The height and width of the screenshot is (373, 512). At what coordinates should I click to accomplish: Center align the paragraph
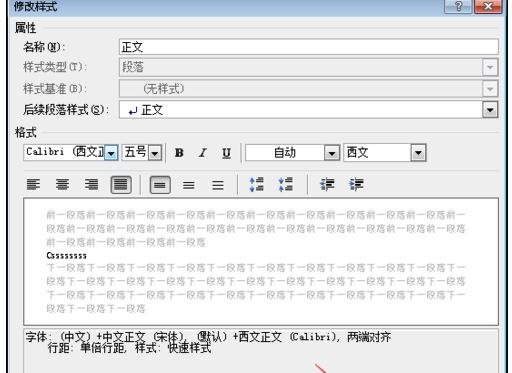(62, 185)
